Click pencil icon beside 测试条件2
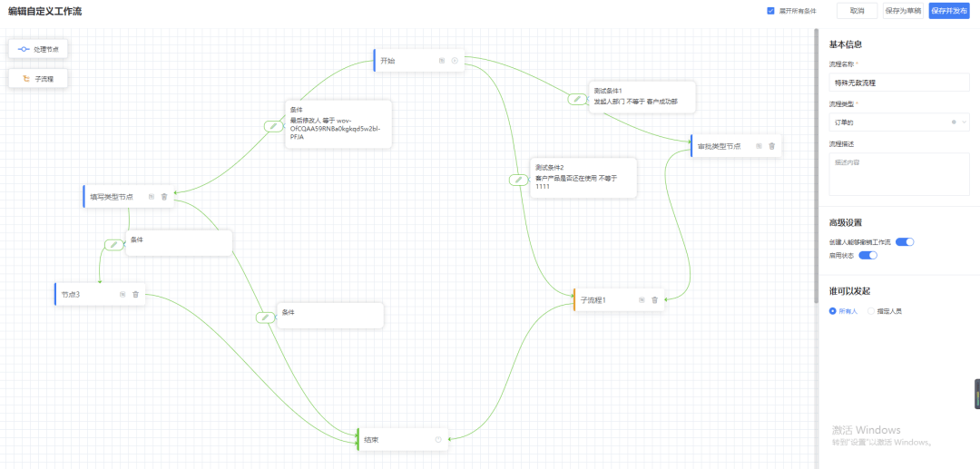 coord(517,180)
